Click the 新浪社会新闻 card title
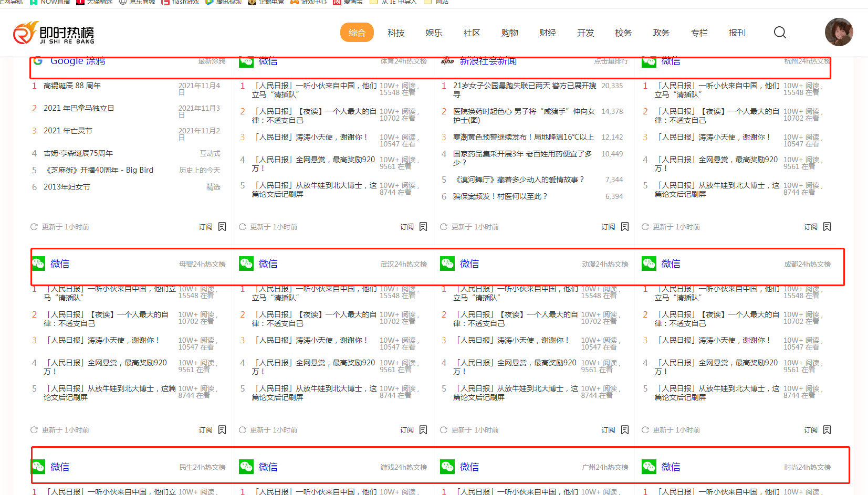The height and width of the screenshot is (495, 868). [488, 61]
